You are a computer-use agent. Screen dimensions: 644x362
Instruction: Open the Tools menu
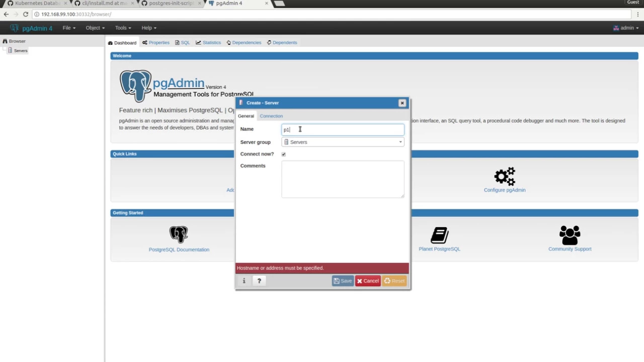[123, 28]
